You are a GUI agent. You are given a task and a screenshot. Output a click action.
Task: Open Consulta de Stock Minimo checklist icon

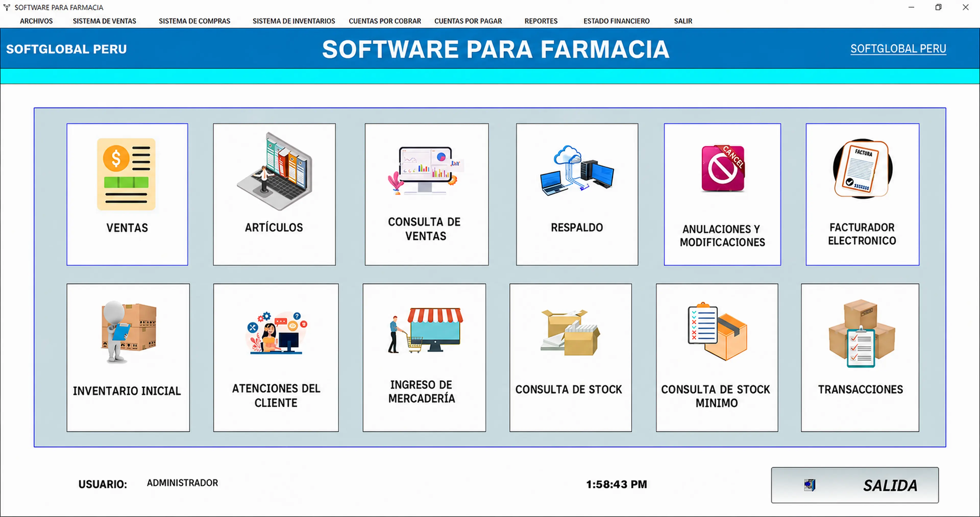717,331
